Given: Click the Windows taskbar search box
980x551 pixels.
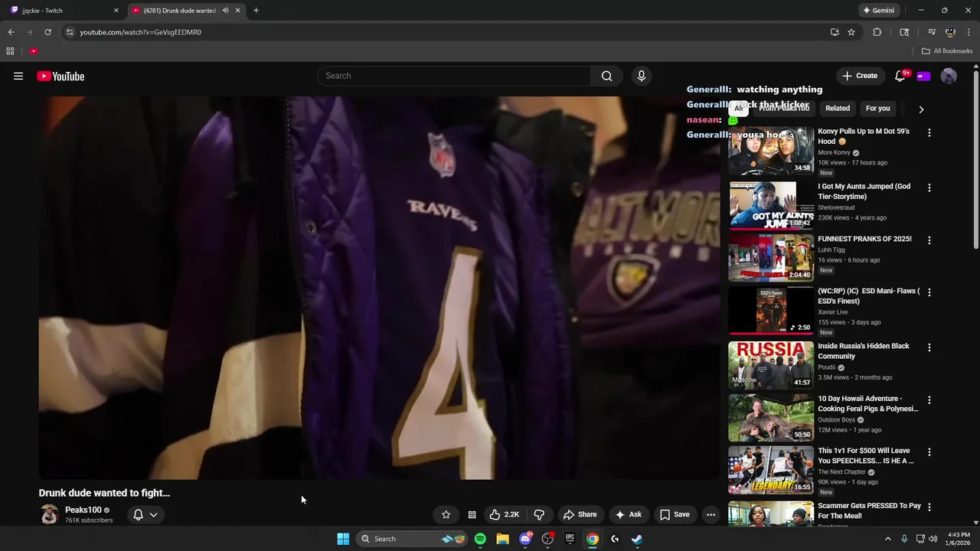Looking at the screenshot, I should [412, 539].
